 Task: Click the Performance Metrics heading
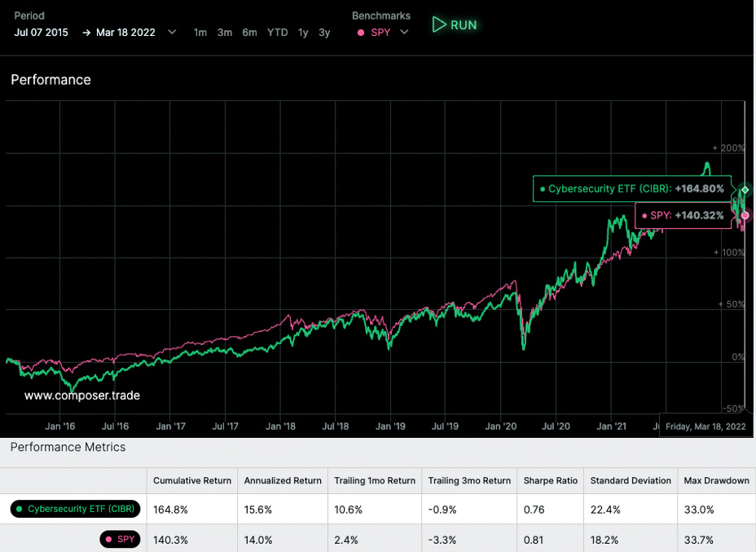[68, 448]
